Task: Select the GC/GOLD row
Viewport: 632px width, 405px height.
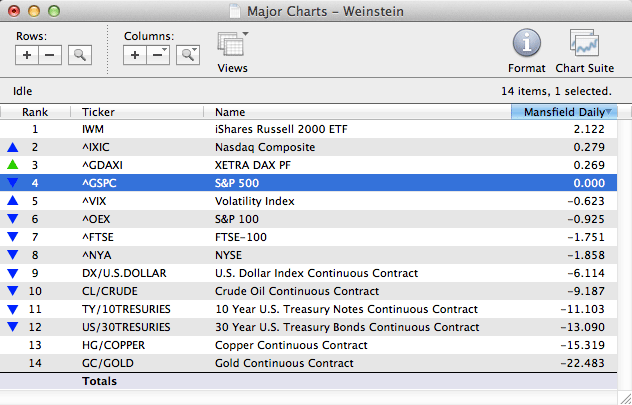Action: [300, 363]
